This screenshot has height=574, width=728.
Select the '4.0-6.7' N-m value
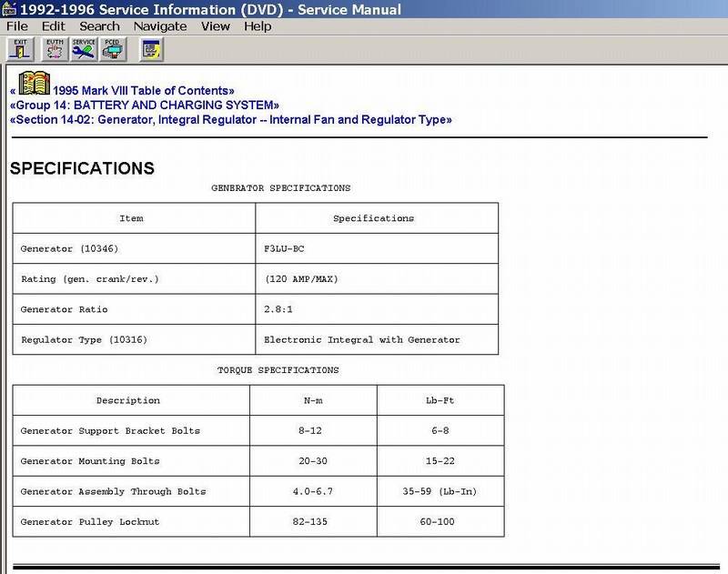pos(313,491)
